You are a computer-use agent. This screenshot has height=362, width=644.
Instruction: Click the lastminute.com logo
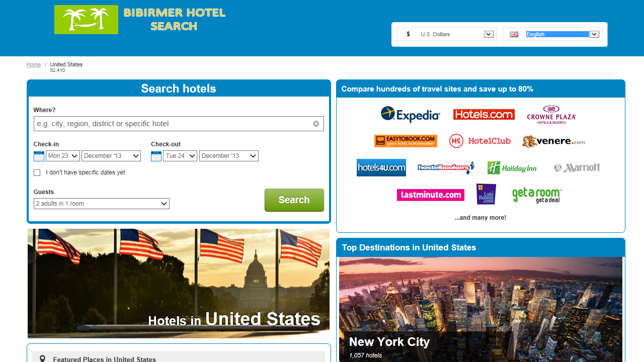tap(431, 195)
